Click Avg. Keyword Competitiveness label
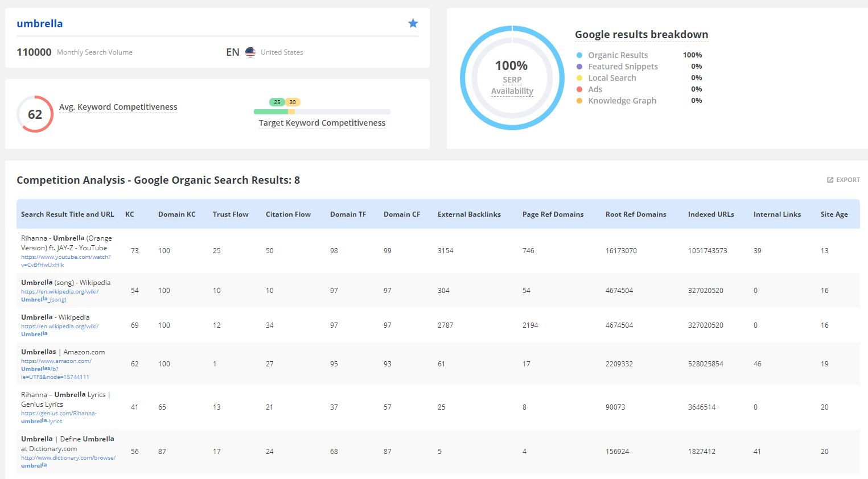The width and height of the screenshot is (868, 479). 118,107
